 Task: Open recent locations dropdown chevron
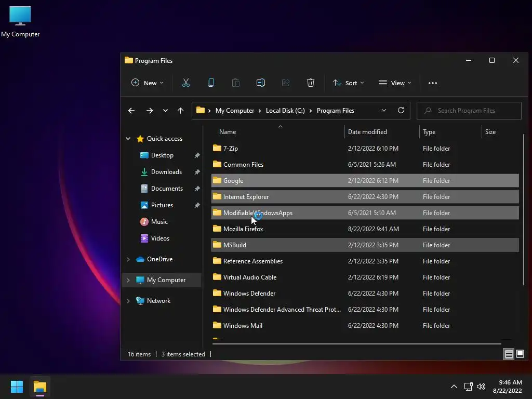pyautogui.click(x=165, y=111)
